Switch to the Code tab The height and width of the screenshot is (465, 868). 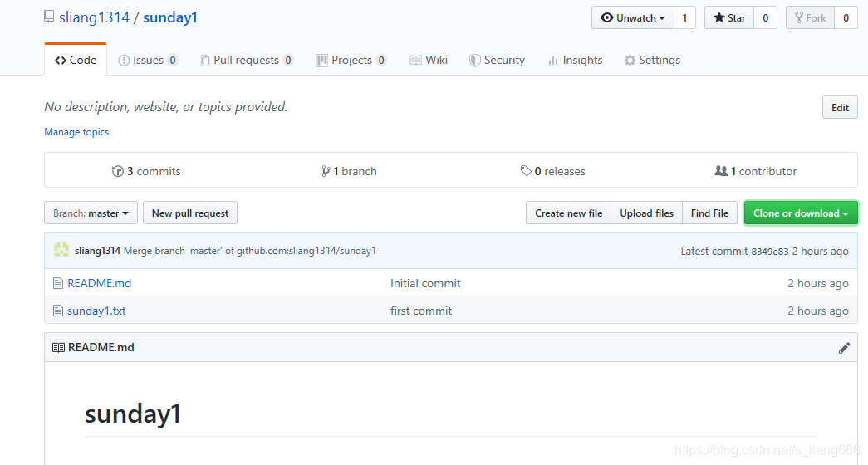[x=76, y=60]
